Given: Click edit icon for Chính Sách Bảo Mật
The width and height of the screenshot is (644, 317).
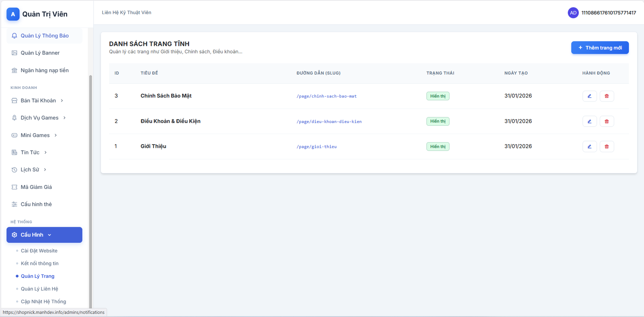Looking at the screenshot, I should (x=589, y=96).
